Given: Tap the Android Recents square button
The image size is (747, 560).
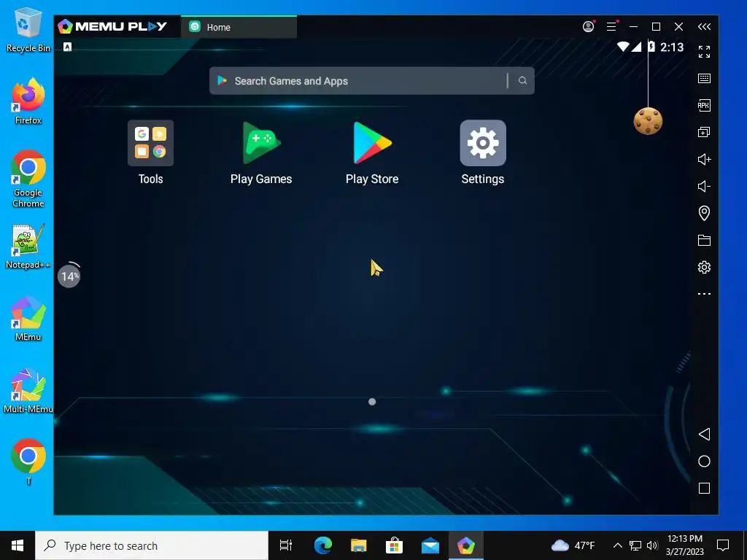Looking at the screenshot, I should (704, 488).
